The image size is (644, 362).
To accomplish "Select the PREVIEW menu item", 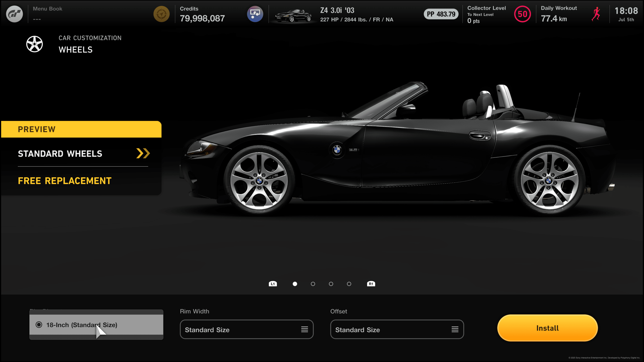I will click(x=81, y=129).
